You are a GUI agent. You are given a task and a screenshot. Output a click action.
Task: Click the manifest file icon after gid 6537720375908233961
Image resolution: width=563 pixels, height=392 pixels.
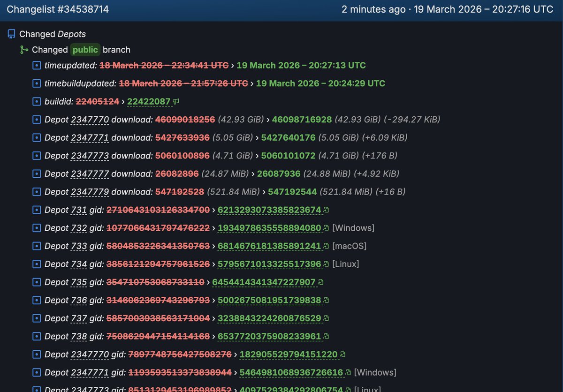click(326, 336)
